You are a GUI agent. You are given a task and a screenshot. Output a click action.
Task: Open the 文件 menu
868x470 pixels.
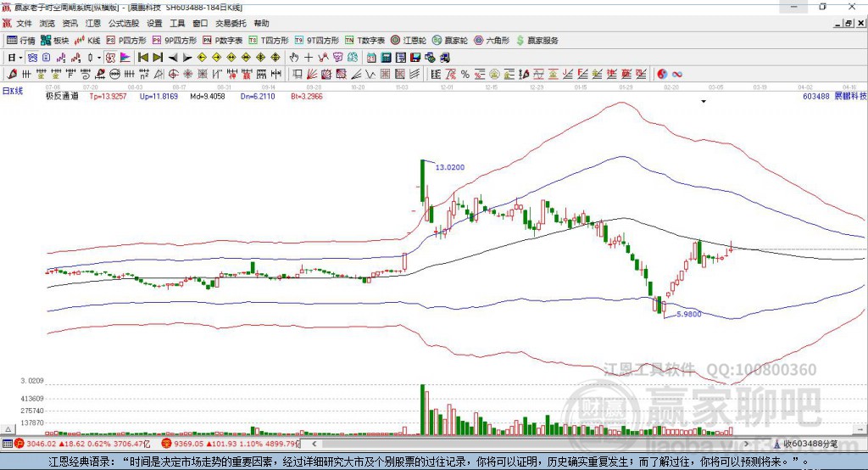pos(24,23)
